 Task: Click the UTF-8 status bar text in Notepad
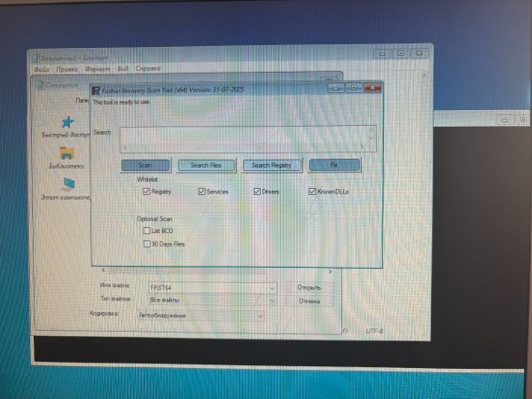[x=374, y=331]
